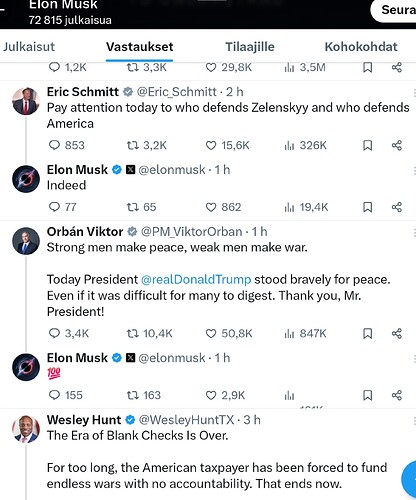Reply to Orbán Viktor's tweet
This screenshot has height=500, width=416.
pos(69,333)
